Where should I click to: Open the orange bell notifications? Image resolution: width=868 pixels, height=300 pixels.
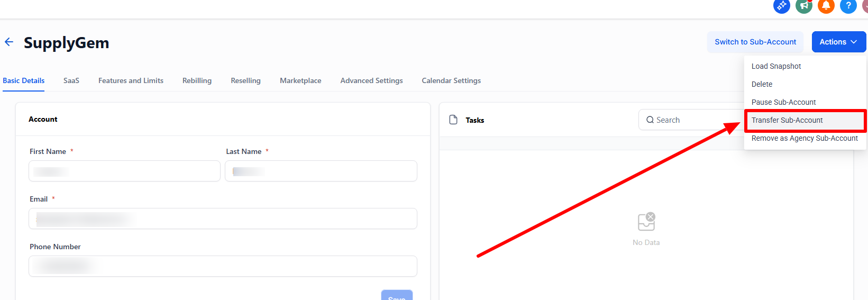pos(826,6)
